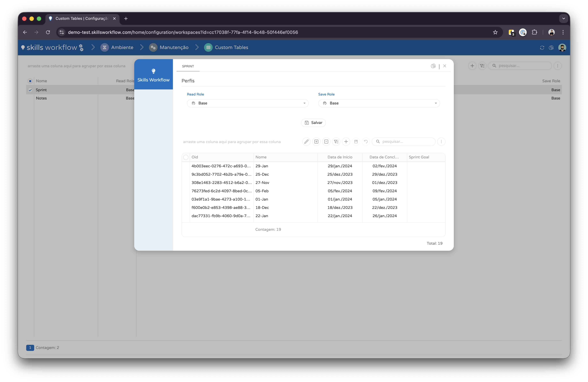
Task: Uncheck the Sprint row checkbox in the background list
Action: click(x=30, y=90)
